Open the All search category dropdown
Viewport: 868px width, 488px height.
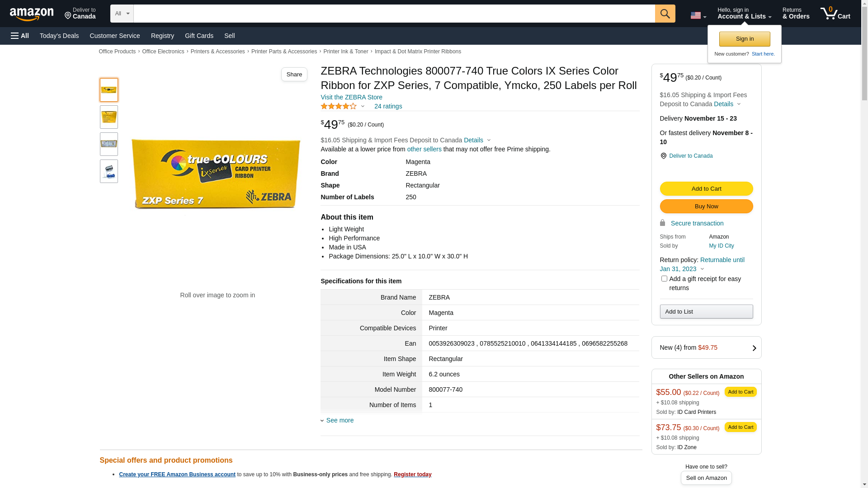click(x=122, y=14)
